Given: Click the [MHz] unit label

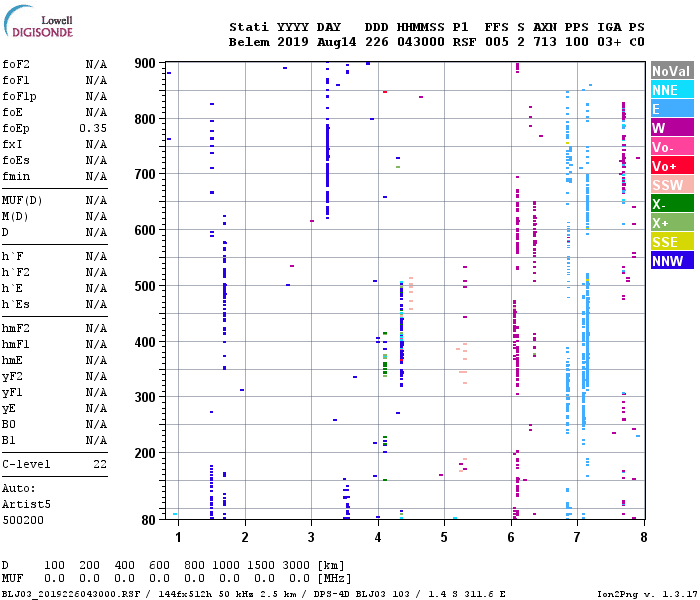Looking at the screenshot, I should click(x=334, y=579).
